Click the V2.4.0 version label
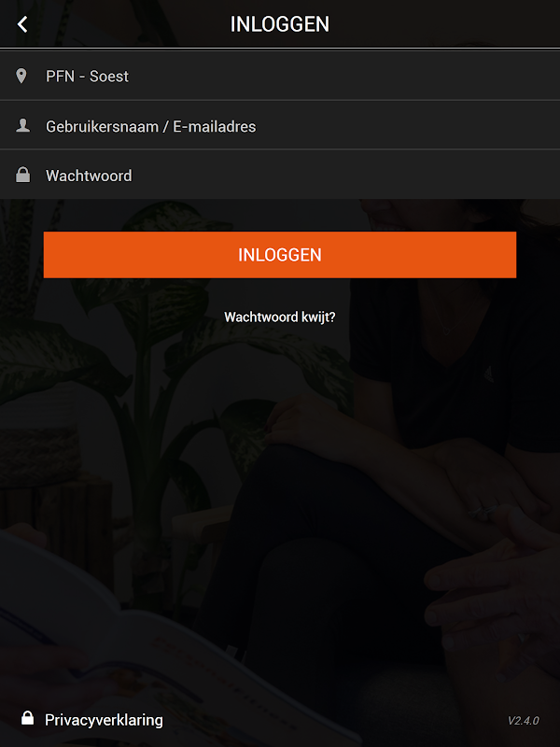 click(523, 720)
